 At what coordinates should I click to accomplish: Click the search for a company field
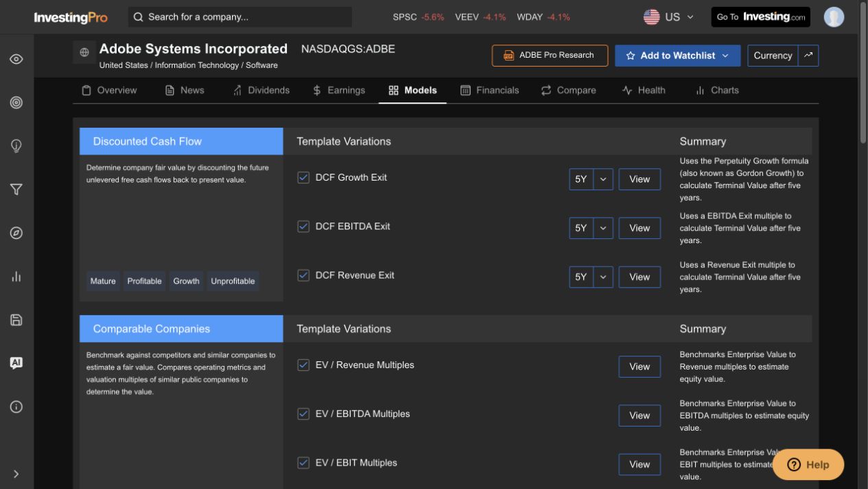point(240,16)
